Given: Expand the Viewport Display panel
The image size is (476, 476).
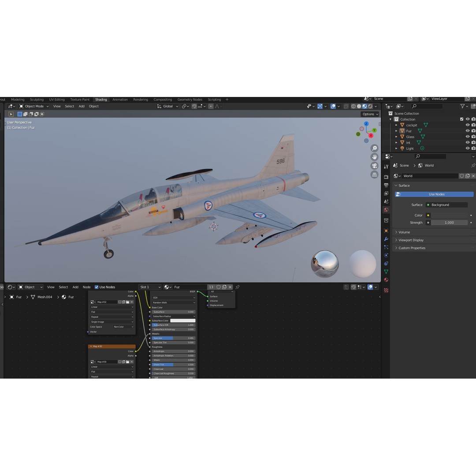Looking at the screenshot, I should pyautogui.click(x=411, y=240).
